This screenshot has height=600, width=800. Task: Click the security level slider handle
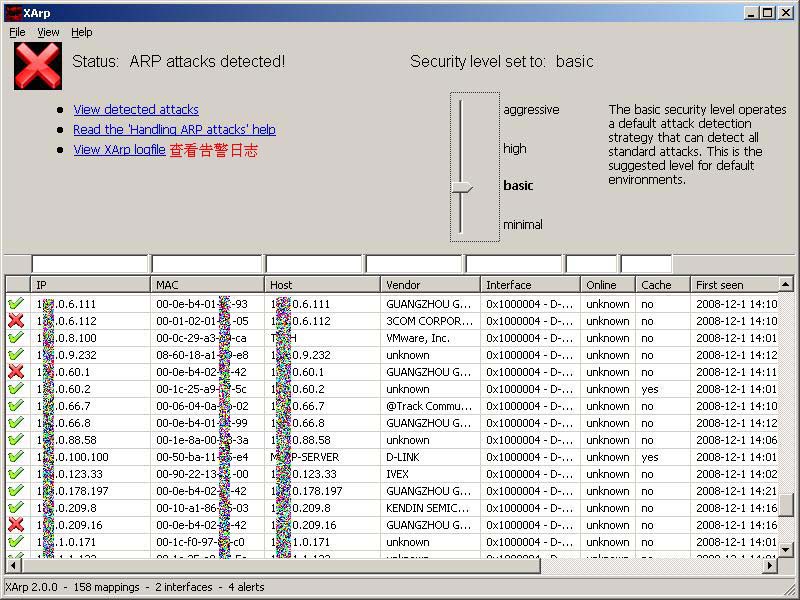coord(461,187)
